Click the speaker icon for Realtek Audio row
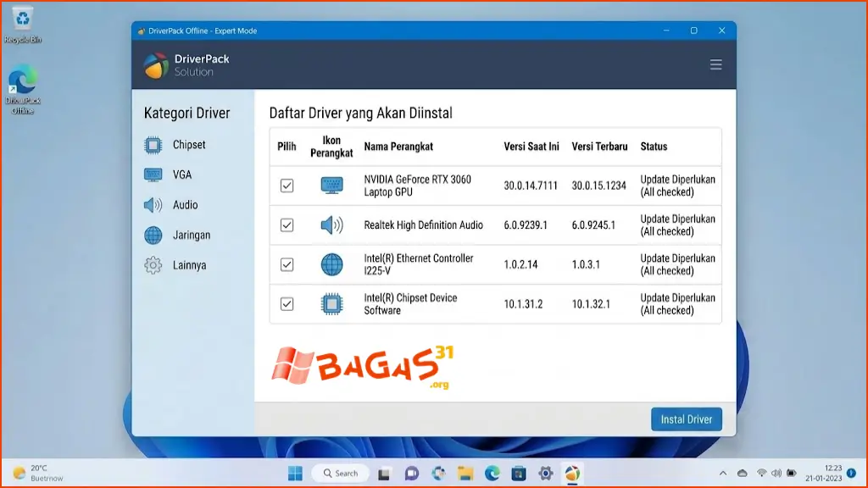This screenshot has height=488, width=868. tap(331, 225)
